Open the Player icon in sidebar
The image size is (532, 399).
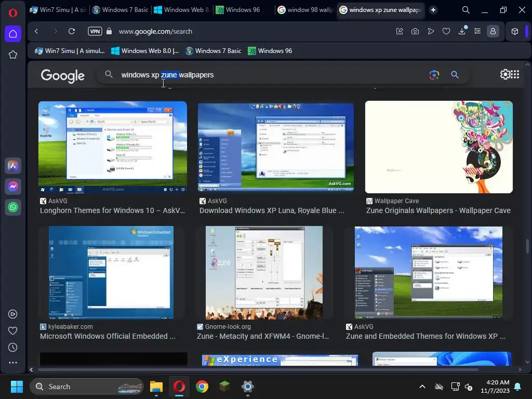click(12, 314)
